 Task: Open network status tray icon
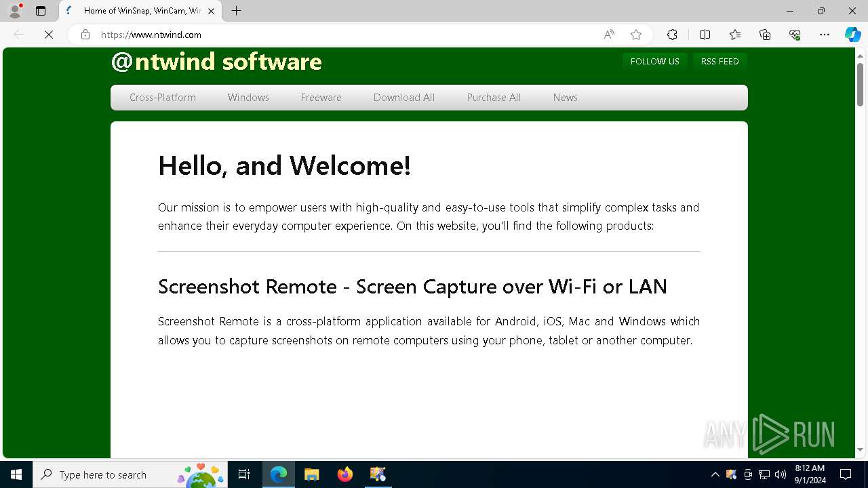coord(764,474)
